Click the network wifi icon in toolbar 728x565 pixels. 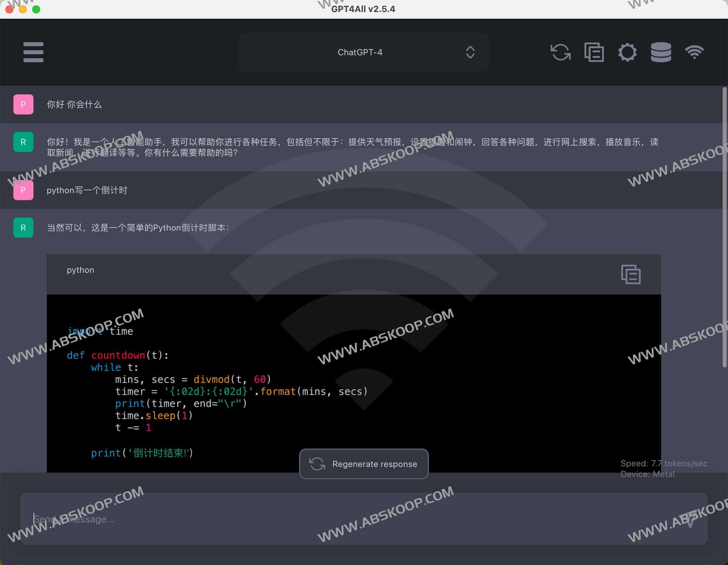tap(694, 52)
